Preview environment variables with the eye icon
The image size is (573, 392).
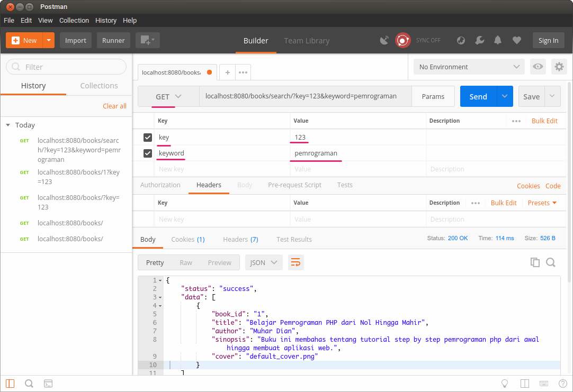pos(538,67)
